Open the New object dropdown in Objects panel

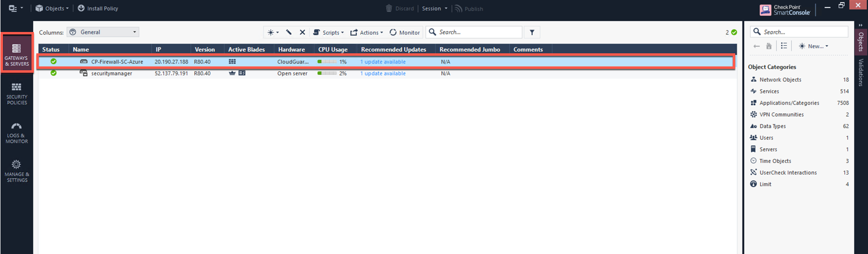[814, 46]
